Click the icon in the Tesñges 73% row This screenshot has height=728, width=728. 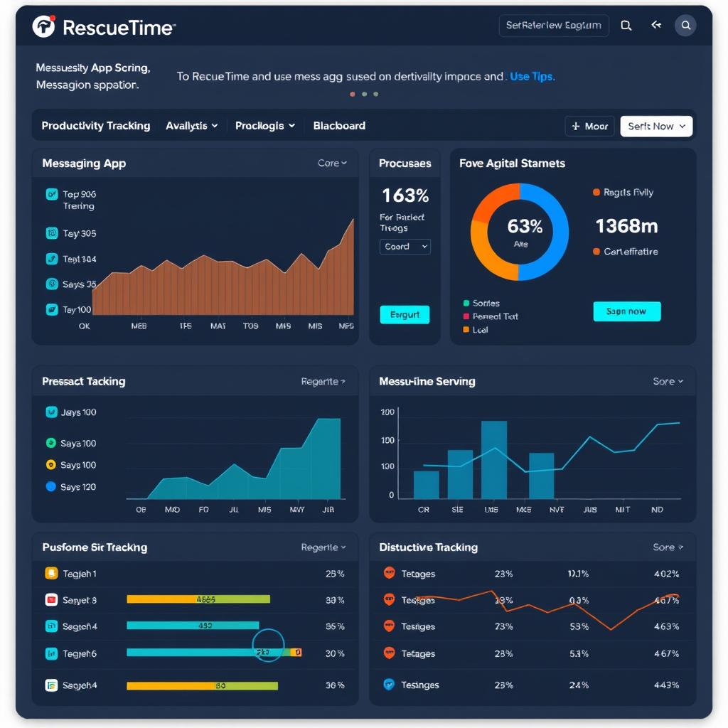389,626
